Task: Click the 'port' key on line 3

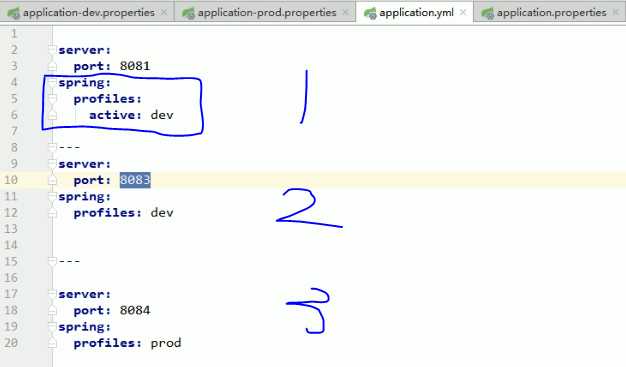Action: click(89, 66)
